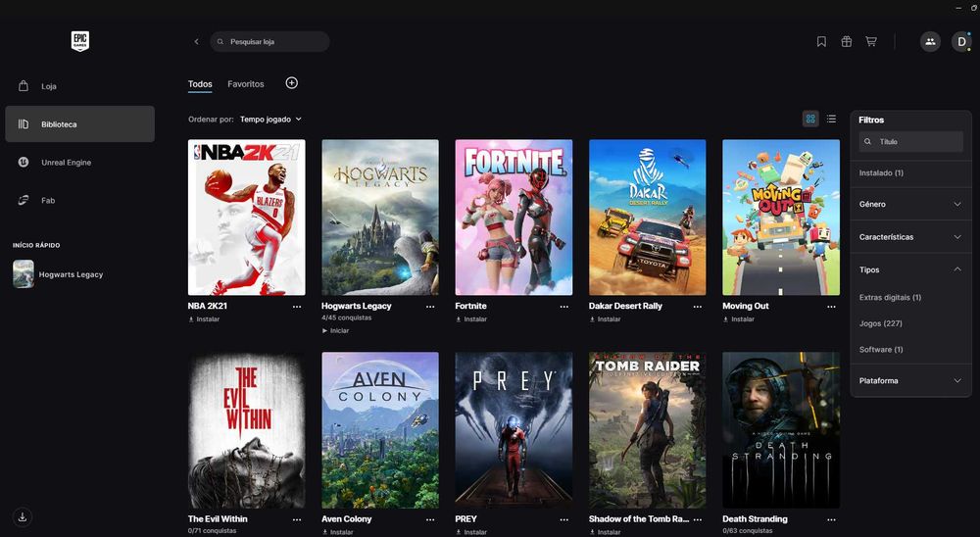Open the D profile avatar
The height and width of the screenshot is (537, 980).
pyautogui.click(x=961, y=42)
